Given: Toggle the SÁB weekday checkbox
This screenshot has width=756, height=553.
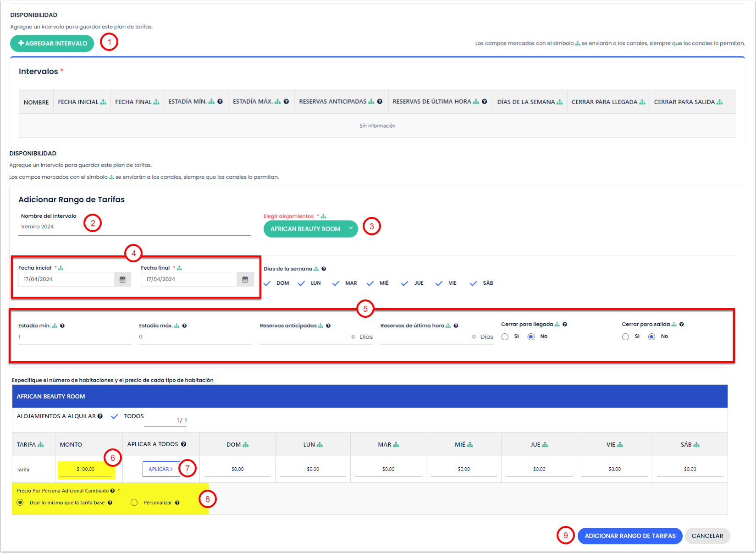Looking at the screenshot, I should point(474,283).
